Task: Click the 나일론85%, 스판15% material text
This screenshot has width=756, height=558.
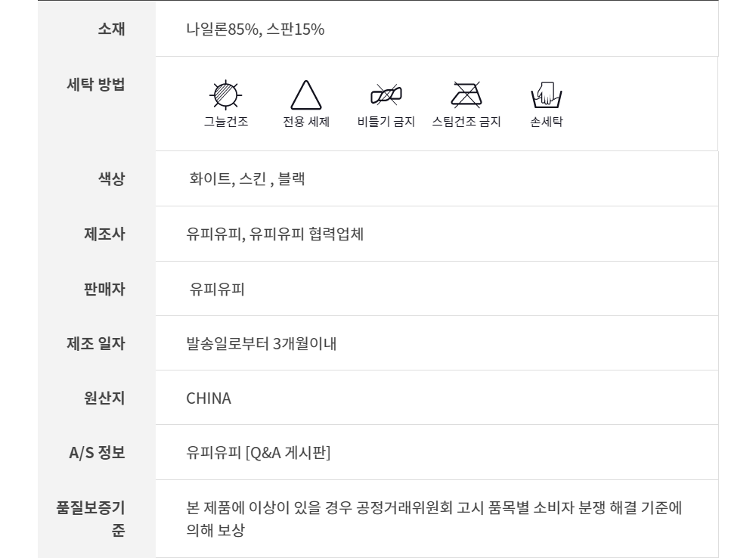Action: click(x=255, y=29)
